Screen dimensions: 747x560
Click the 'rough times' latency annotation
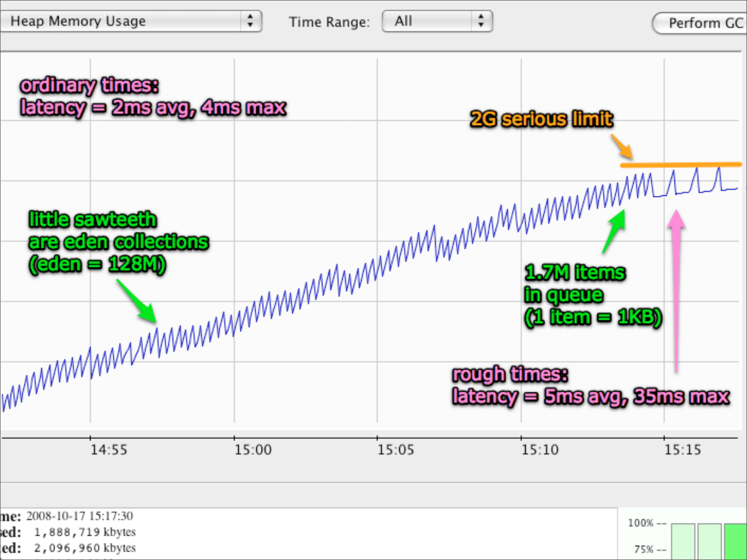coord(590,385)
